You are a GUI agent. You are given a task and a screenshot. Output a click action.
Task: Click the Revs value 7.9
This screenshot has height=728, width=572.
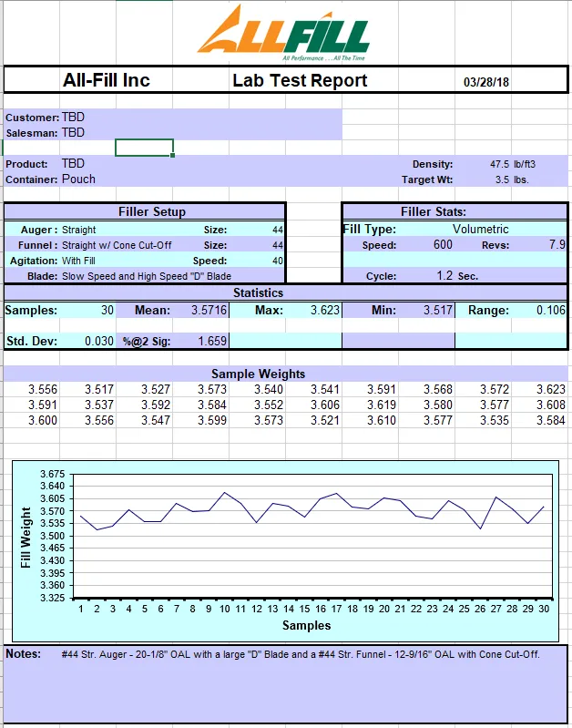(x=557, y=245)
